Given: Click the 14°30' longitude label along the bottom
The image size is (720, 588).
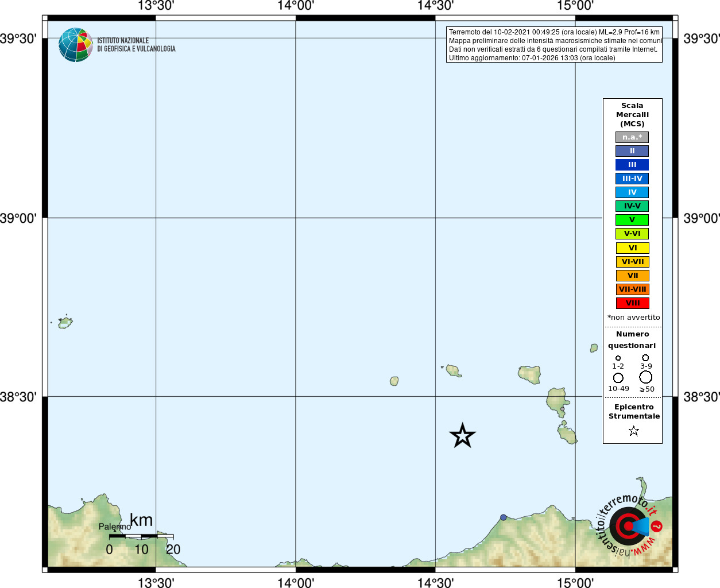Looking at the screenshot, I should pyautogui.click(x=435, y=582).
